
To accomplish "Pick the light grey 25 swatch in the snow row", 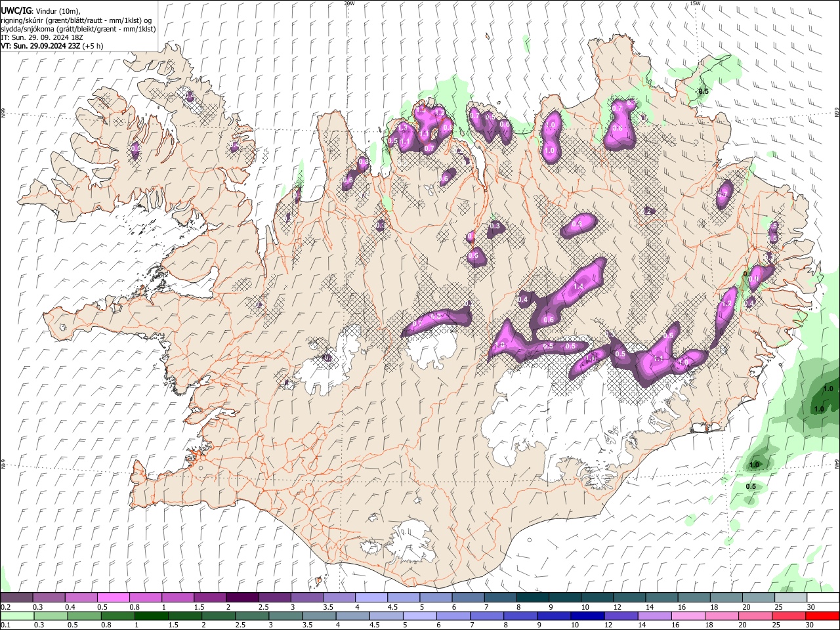I will tap(791, 597).
